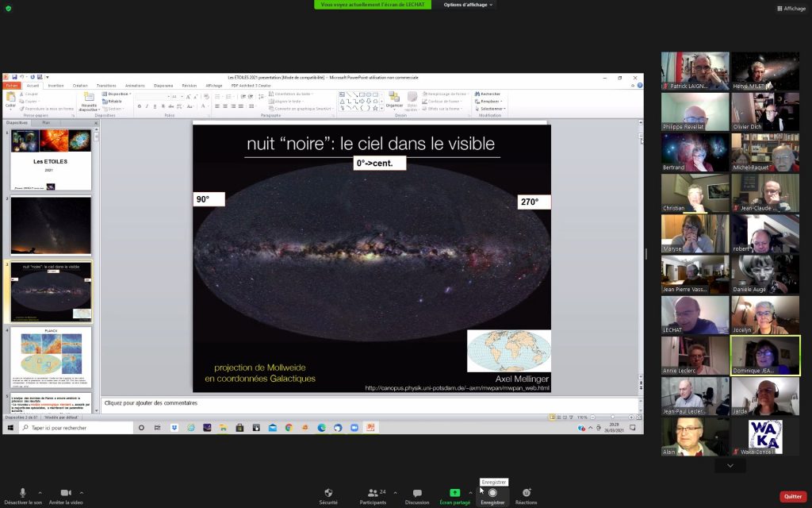Image resolution: width=812 pixels, height=508 pixels.
Task: Select slide 4 thumbnail titled PLANCK
Action: pyautogui.click(x=51, y=357)
